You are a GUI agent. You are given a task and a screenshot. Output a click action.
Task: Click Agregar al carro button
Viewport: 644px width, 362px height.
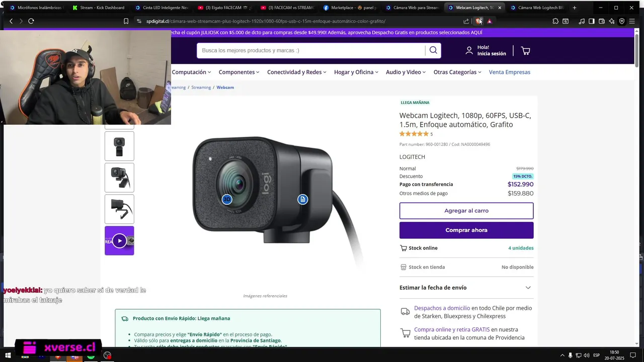[466, 211]
